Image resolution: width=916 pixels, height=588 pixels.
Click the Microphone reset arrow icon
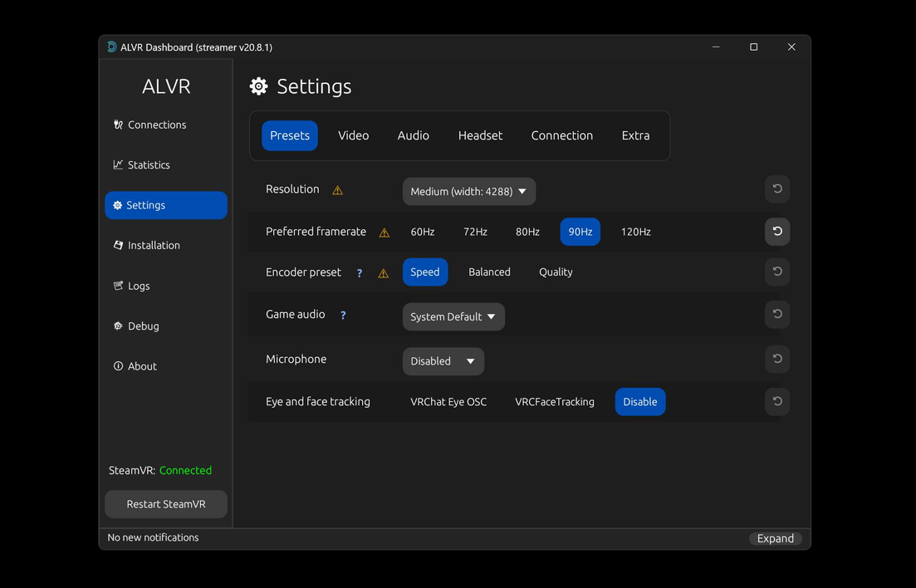pos(776,360)
